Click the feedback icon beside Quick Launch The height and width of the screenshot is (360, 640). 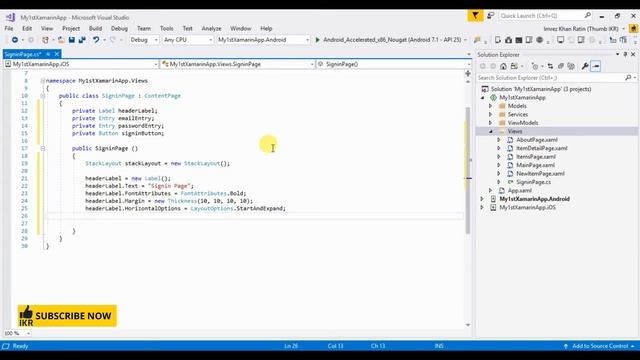tap(491, 16)
